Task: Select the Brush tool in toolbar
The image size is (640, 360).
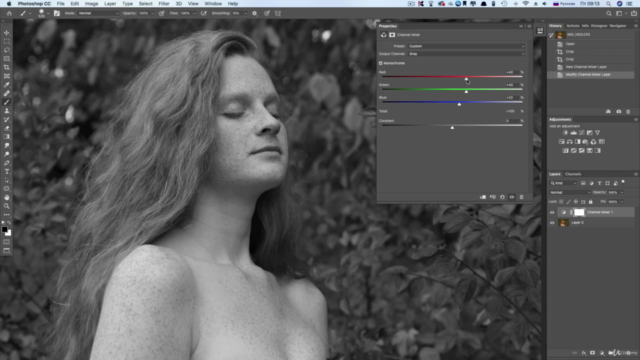Action: click(x=7, y=102)
